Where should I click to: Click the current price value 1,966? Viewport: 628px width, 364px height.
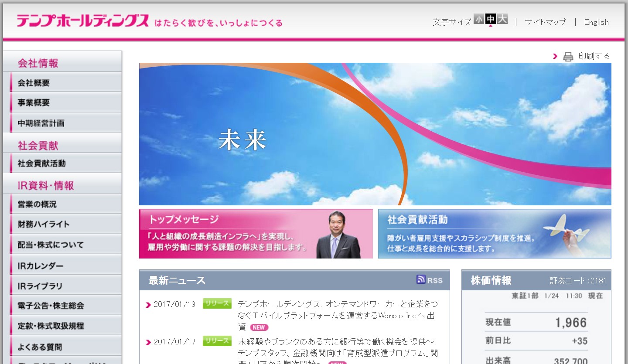(571, 323)
